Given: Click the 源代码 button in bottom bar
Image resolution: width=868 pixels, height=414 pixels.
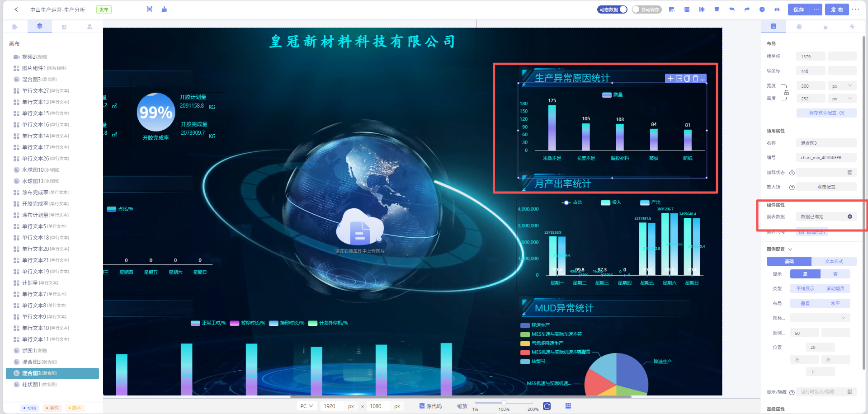Looking at the screenshot, I should (x=430, y=406).
